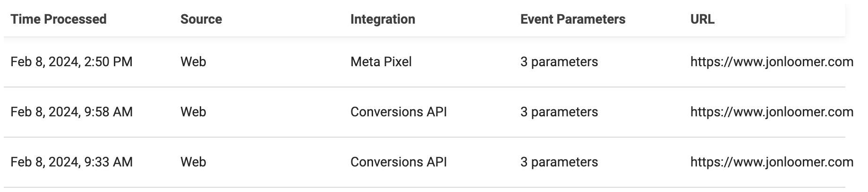Viewport: 868px width, 192px height.
Task: Open 3 parameters for the Meta Pixel event
Action: pos(559,62)
